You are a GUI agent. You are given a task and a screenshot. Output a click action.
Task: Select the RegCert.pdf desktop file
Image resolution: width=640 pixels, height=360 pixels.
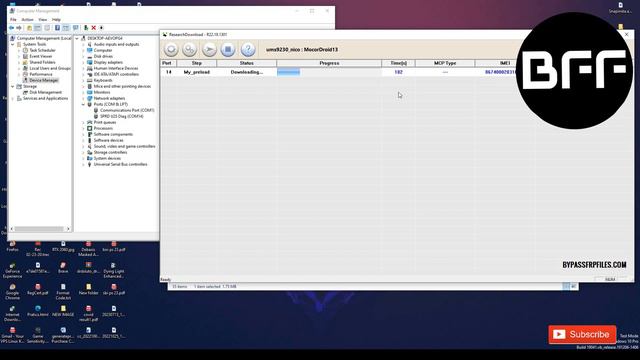(x=38, y=290)
